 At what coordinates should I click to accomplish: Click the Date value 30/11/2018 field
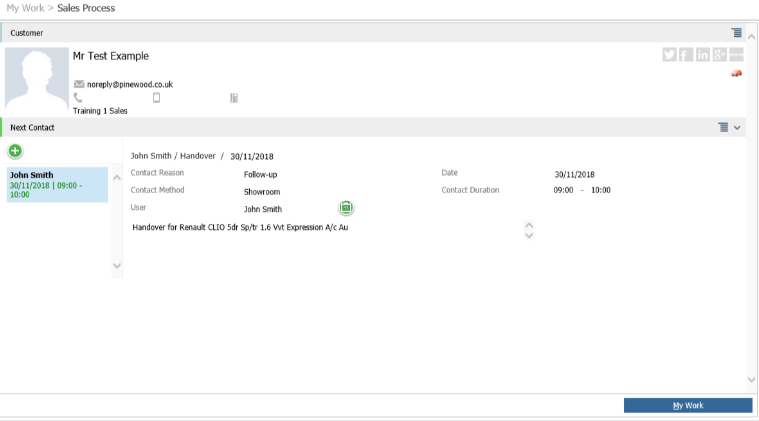point(575,174)
